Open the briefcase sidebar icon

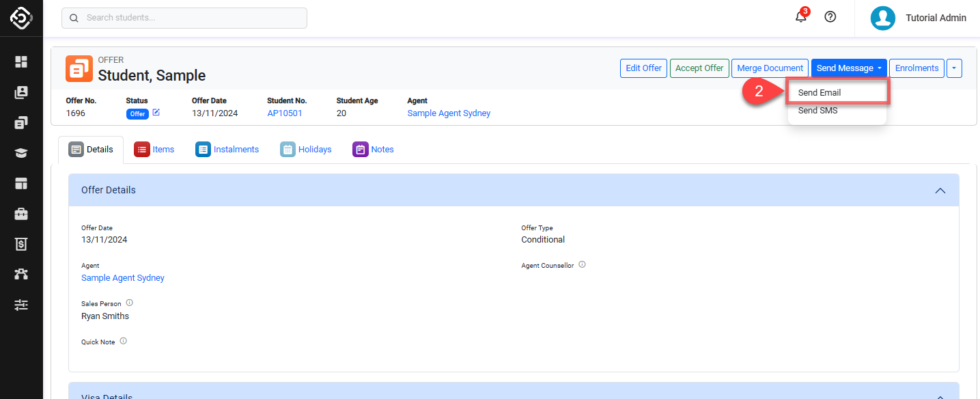[x=21, y=214]
